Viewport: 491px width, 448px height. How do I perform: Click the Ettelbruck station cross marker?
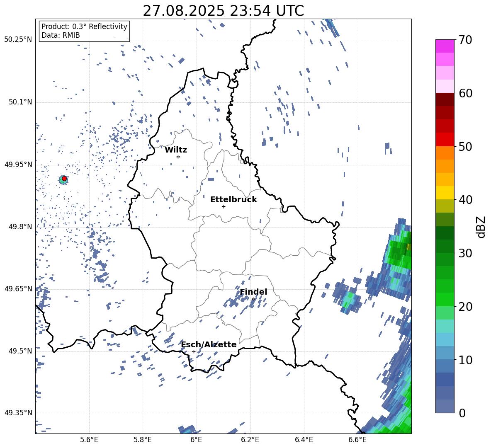coord(224,206)
